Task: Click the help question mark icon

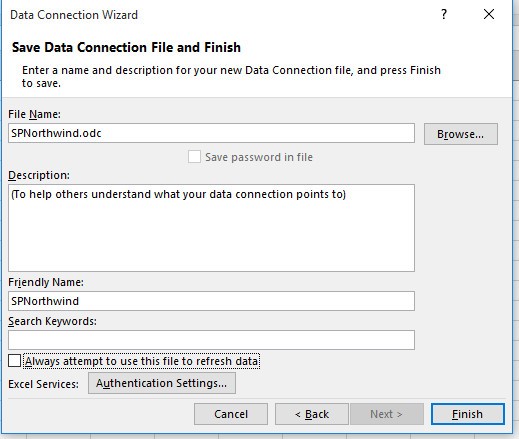Action: (x=444, y=14)
